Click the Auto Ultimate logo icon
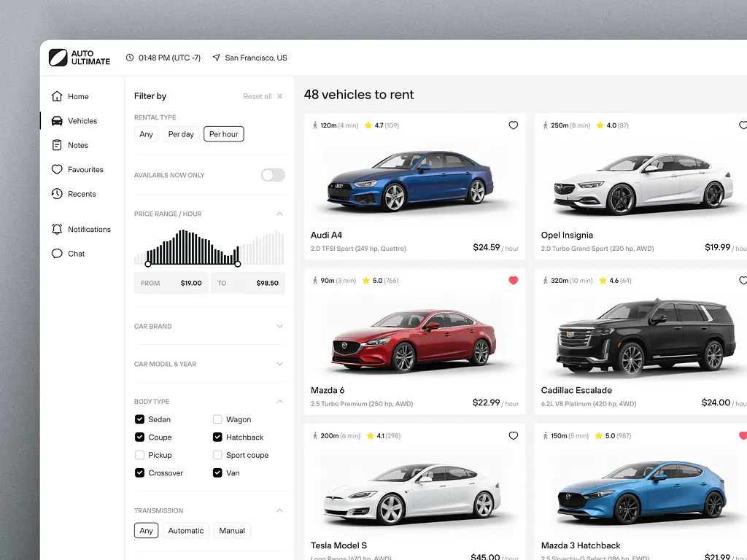The image size is (747, 560). (x=58, y=58)
